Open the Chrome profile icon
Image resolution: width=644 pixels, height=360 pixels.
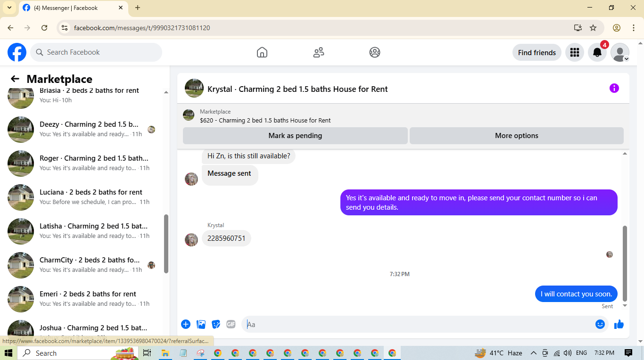617,28
